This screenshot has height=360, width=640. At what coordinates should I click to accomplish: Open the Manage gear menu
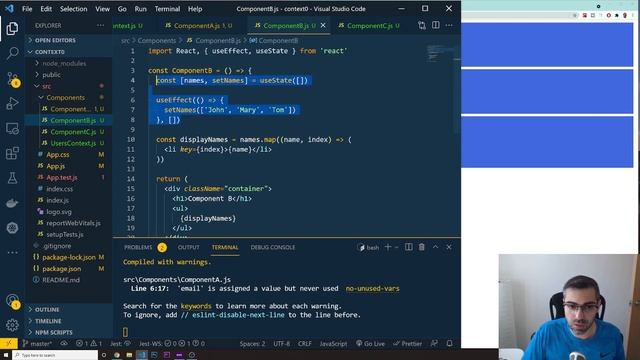12,325
